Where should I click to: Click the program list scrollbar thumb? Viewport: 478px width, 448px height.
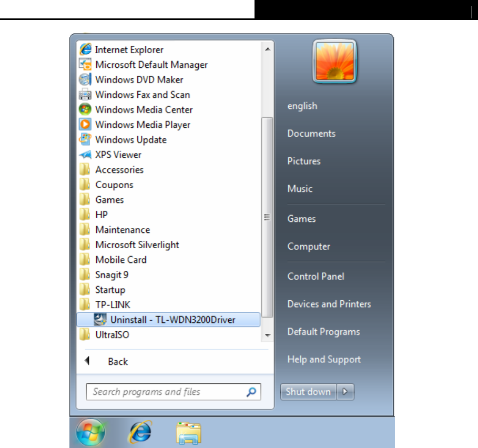(x=267, y=217)
